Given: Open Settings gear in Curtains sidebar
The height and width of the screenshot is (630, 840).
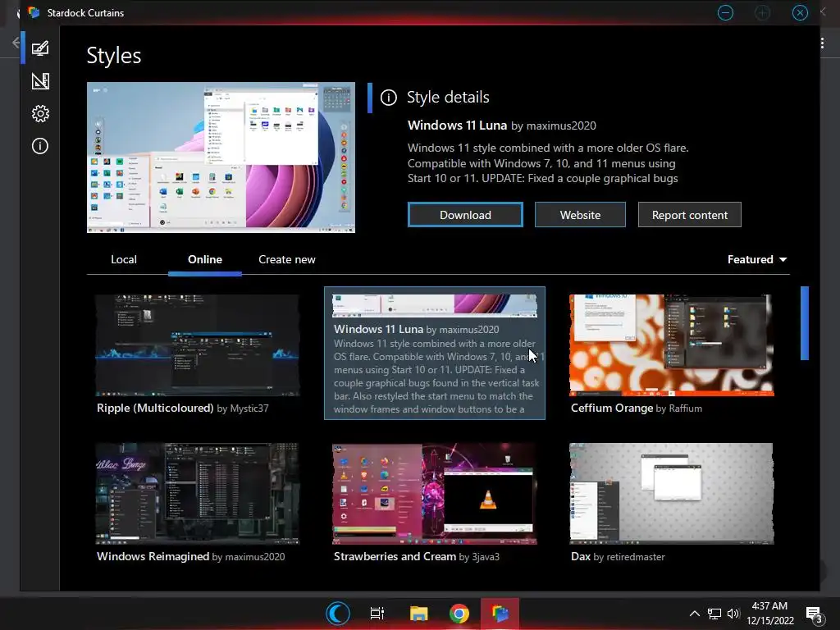Looking at the screenshot, I should pos(40,113).
